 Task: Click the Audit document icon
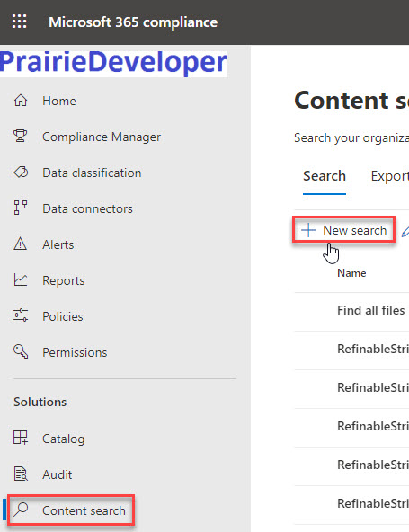click(21, 474)
